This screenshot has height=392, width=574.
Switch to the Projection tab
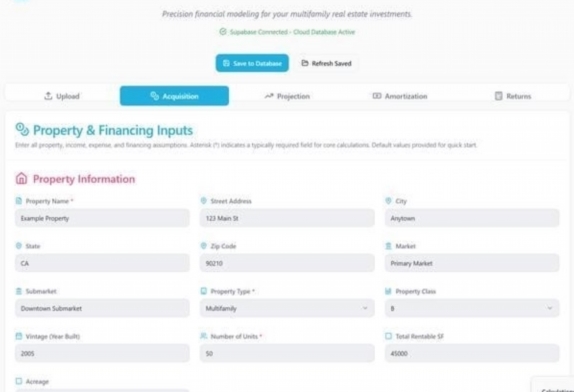point(287,96)
